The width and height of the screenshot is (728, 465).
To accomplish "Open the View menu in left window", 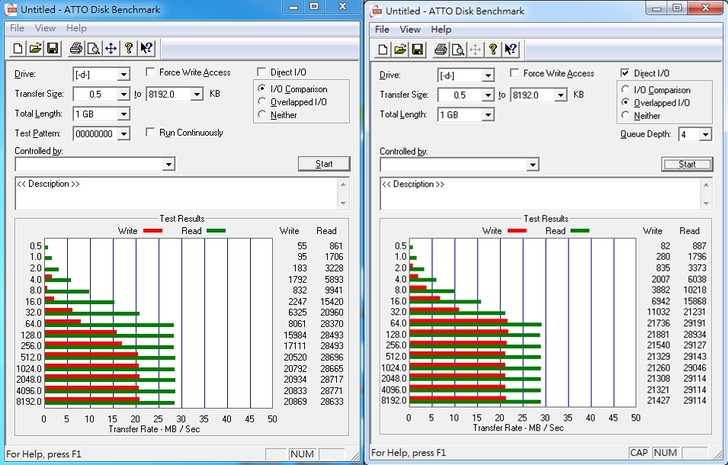I will click(x=45, y=29).
